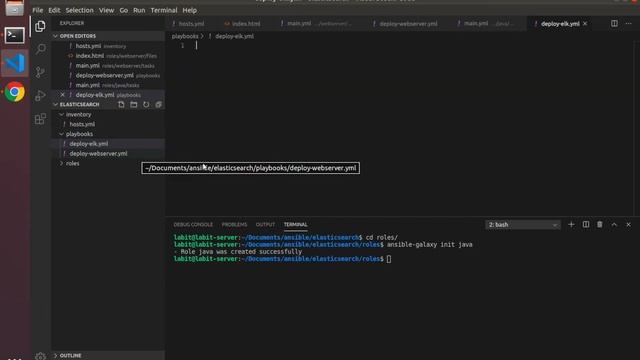640x360 pixels.
Task: Switch to deploy-webserver.yml editor tab
Action: (408, 24)
